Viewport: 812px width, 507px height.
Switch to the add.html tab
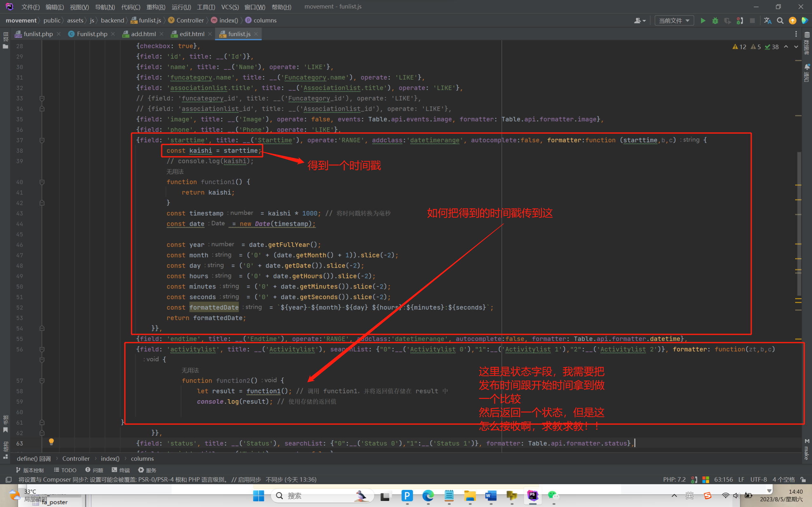(143, 34)
